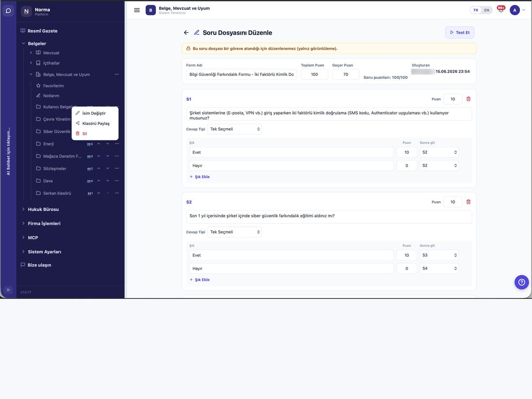This screenshot has width=532, height=399.
Task: Open notifications bell with 99+ badge
Action: click(x=501, y=10)
